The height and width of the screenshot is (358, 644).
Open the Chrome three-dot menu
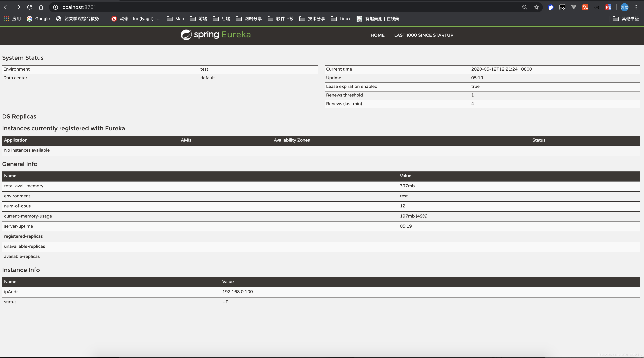[636, 7]
